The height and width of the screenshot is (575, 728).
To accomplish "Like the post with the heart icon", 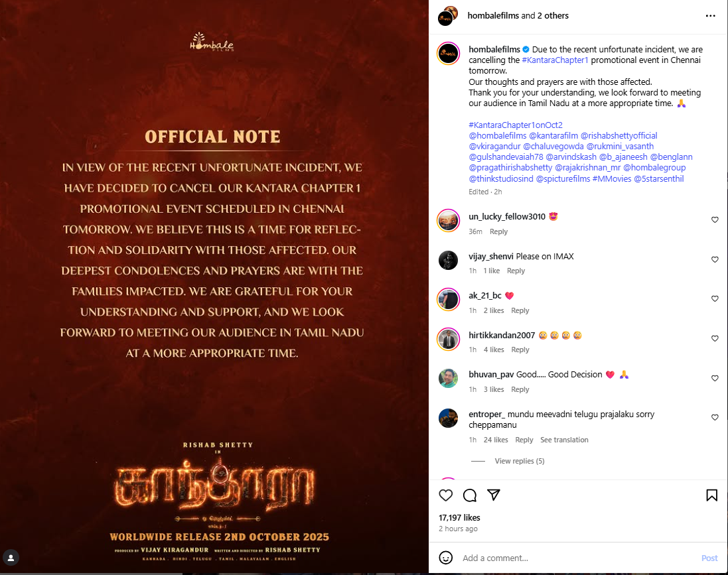I will 446,495.
